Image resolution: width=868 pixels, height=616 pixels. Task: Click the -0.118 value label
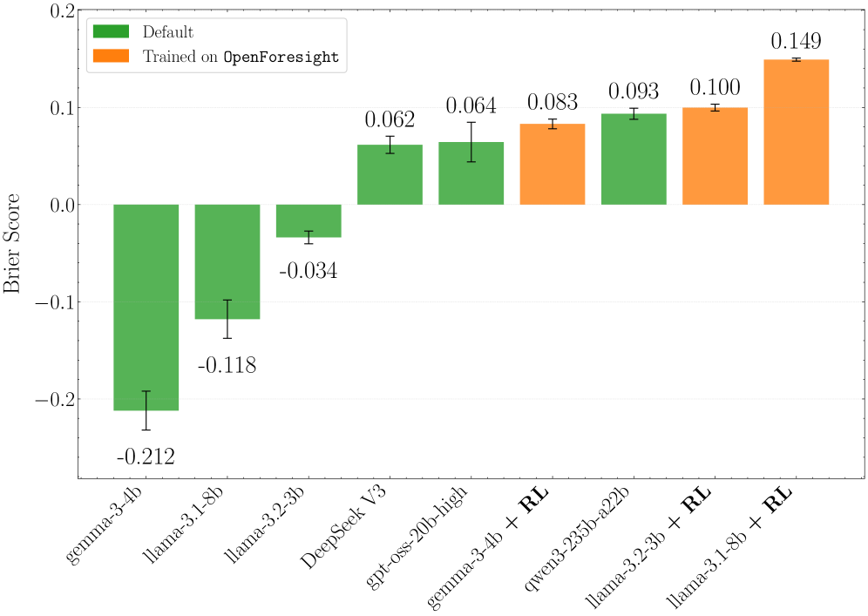(x=227, y=364)
